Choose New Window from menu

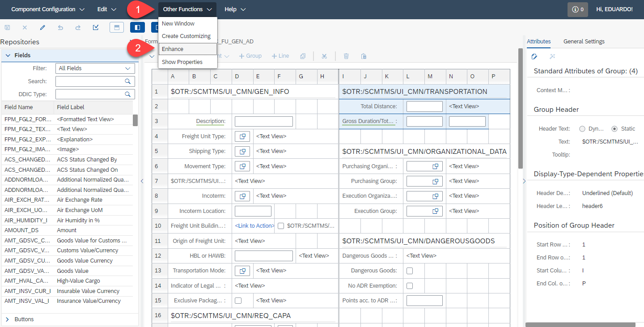188,24
